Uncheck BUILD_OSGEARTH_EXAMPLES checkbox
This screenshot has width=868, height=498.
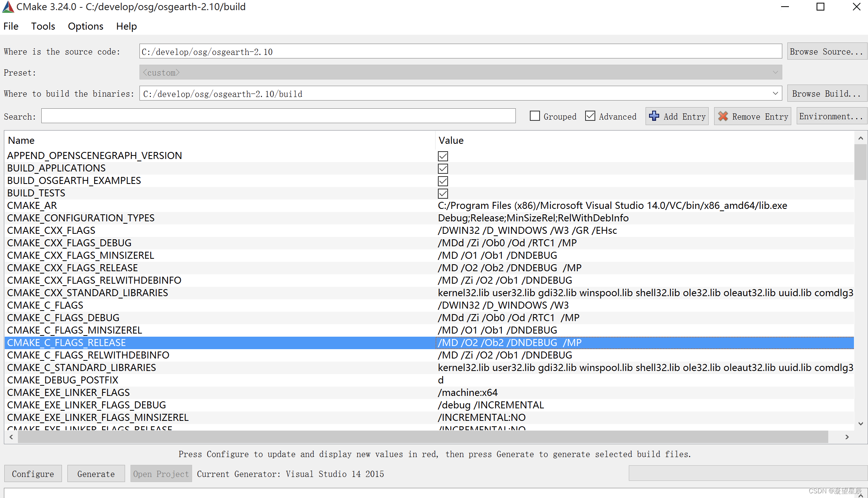pos(443,181)
